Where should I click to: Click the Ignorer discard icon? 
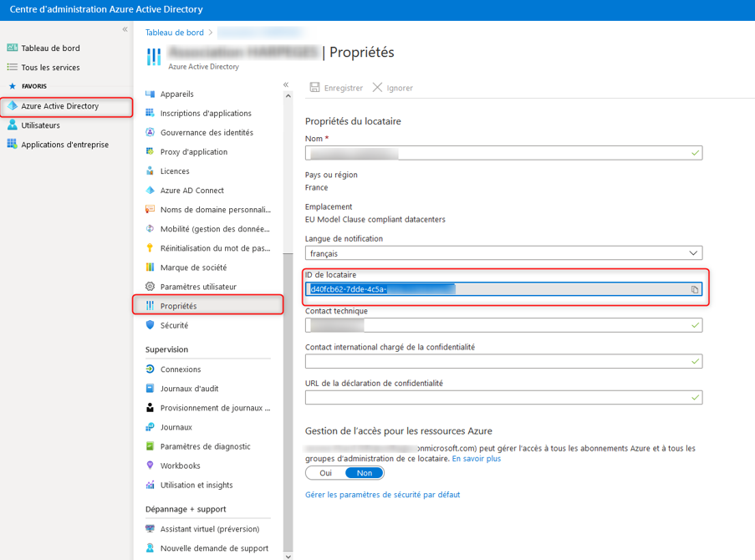pyautogui.click(x=377, y=88)
